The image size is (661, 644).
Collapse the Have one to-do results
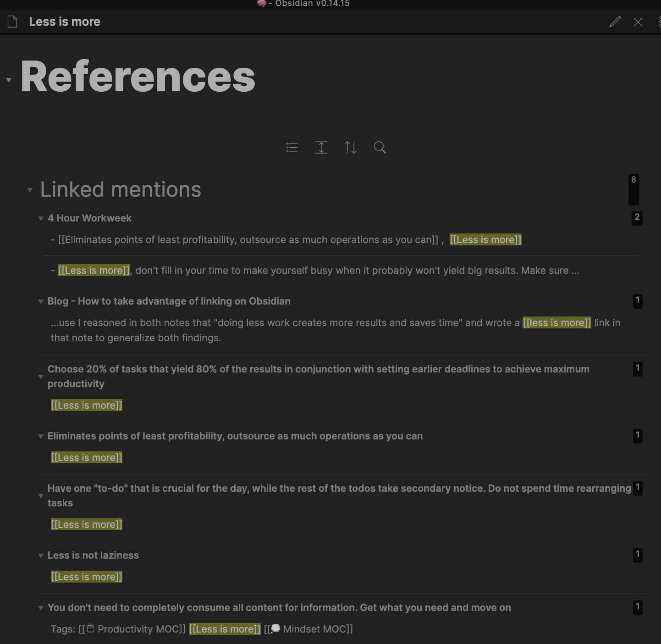click(x=41, y=496)
